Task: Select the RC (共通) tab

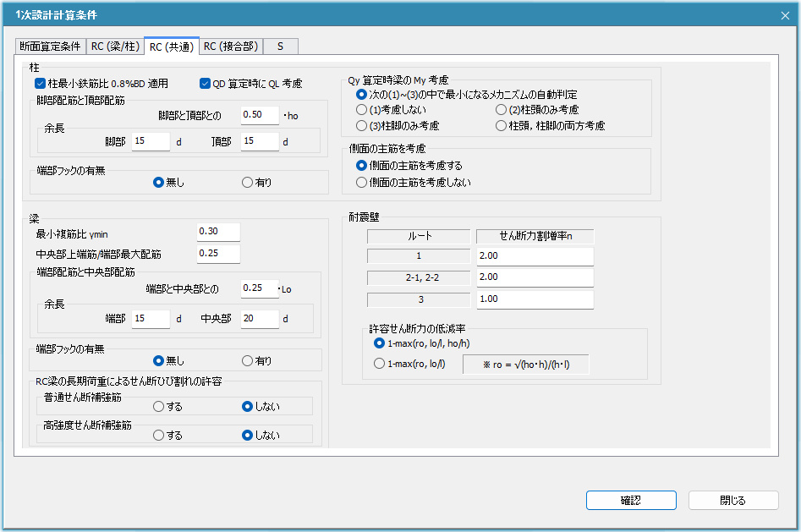Action: click(172, 46)
